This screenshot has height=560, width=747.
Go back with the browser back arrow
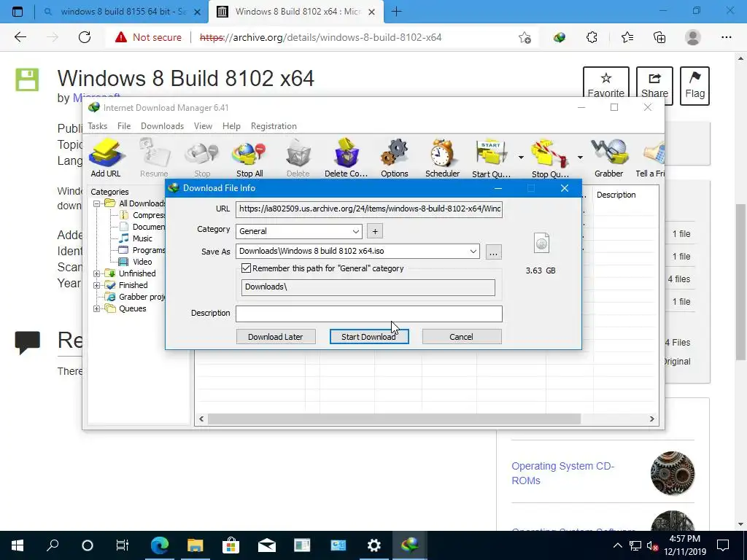point(20,37)
